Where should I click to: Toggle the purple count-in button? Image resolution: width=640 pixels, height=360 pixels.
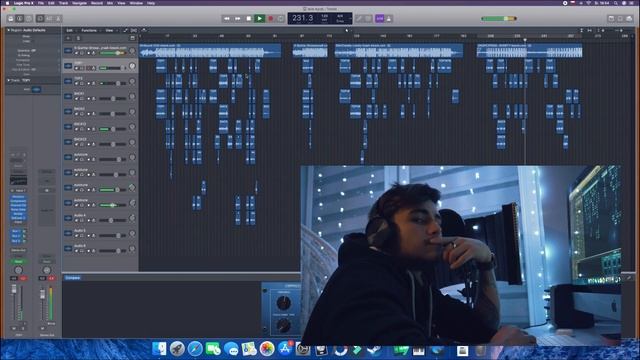tap(380, 19)
